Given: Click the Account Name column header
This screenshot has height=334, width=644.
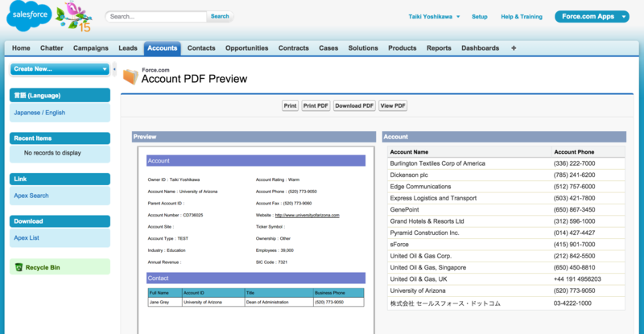Looking at the screenshot, I should pyautogui.click(x=409, y=152).
